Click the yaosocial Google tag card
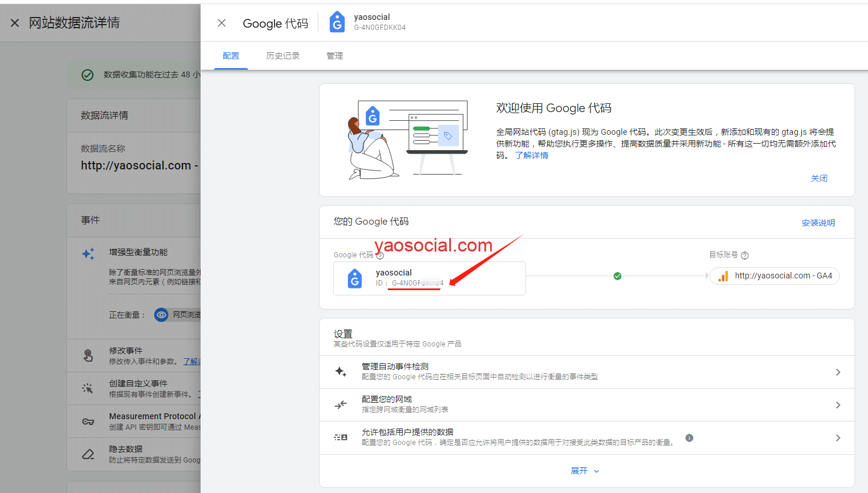868x493 pixels. point(429,278)
